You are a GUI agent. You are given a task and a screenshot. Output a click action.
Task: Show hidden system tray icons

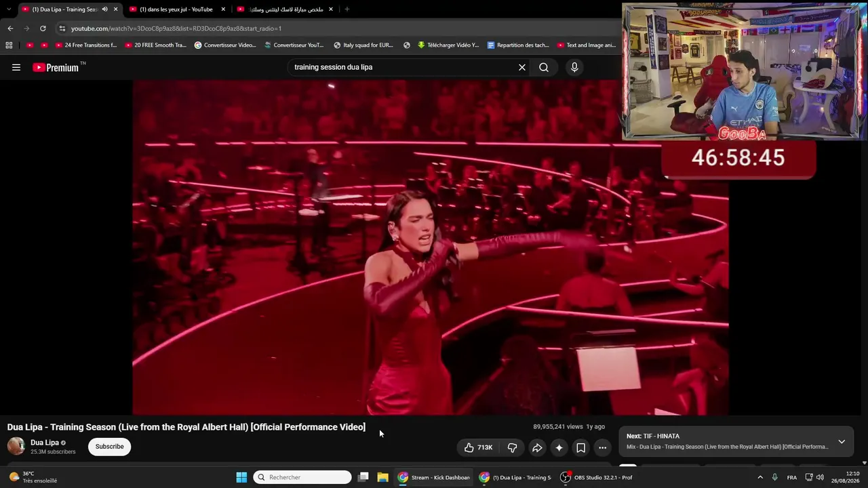pos(760,477)
